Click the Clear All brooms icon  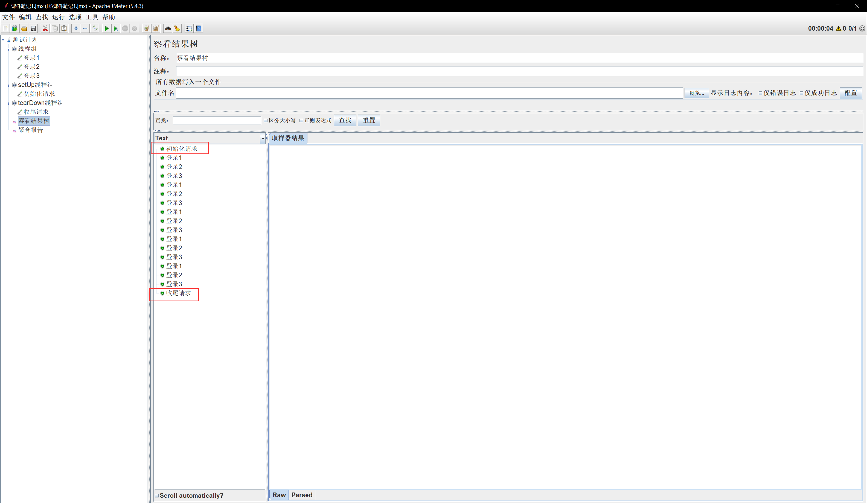point(156,28)
